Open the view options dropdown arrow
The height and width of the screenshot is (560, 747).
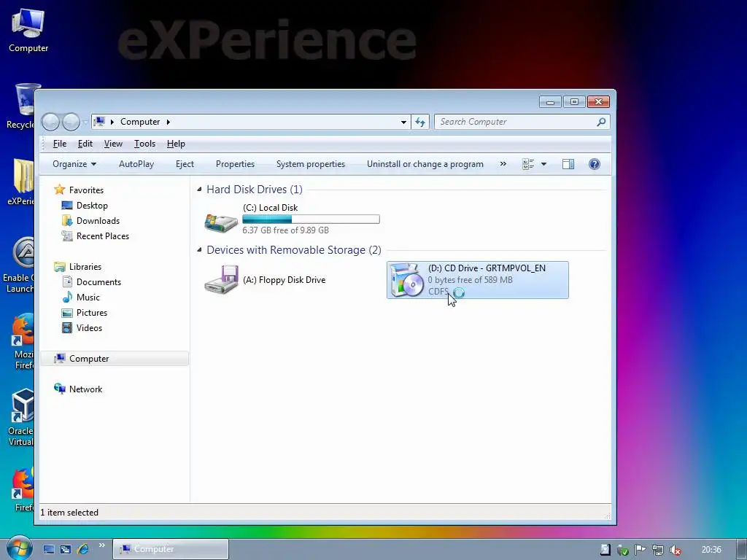click(543, 164)
